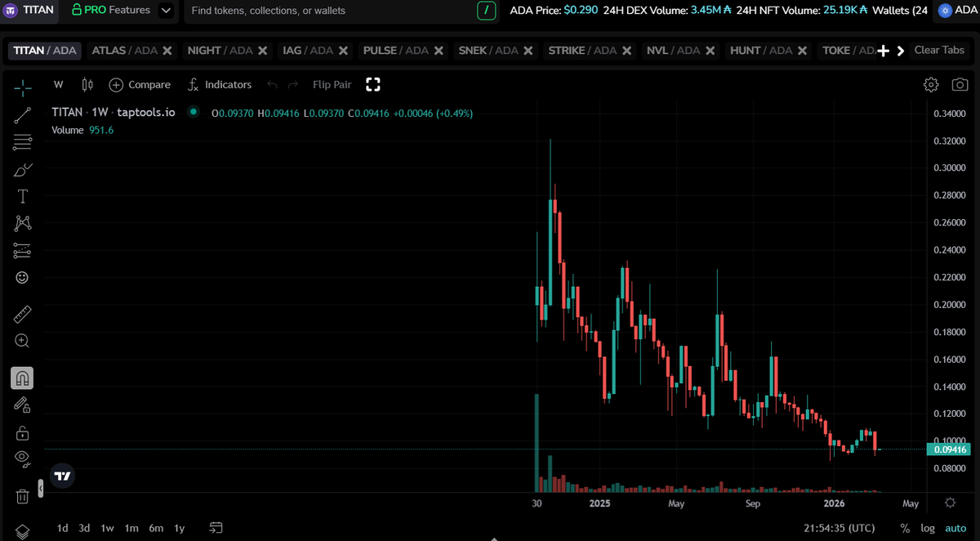Expand the PRO Features dropdown arrow

point(166,11)
